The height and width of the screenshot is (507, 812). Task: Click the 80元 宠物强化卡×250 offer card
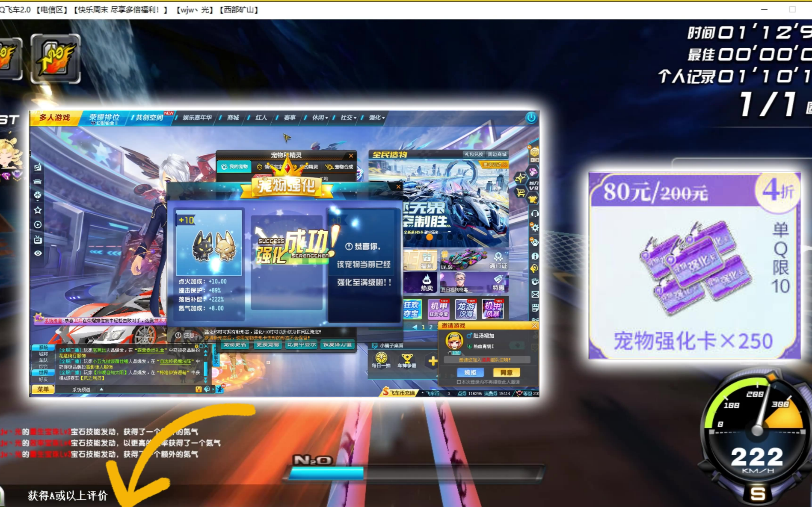pyautogui.click(x=694, y=265)
